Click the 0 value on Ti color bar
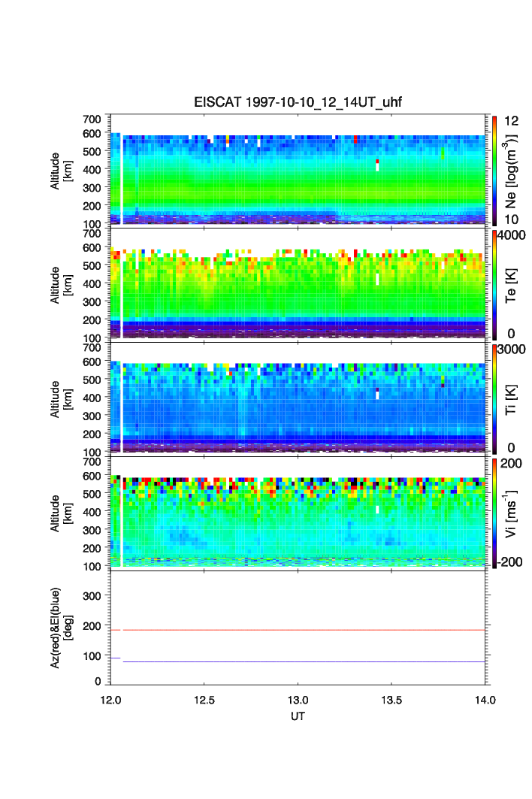 pos(511,448)
